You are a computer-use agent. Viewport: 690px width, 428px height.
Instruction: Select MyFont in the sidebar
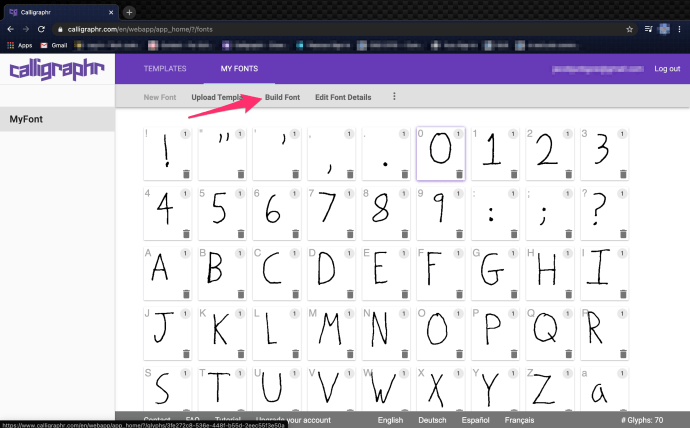57,120
